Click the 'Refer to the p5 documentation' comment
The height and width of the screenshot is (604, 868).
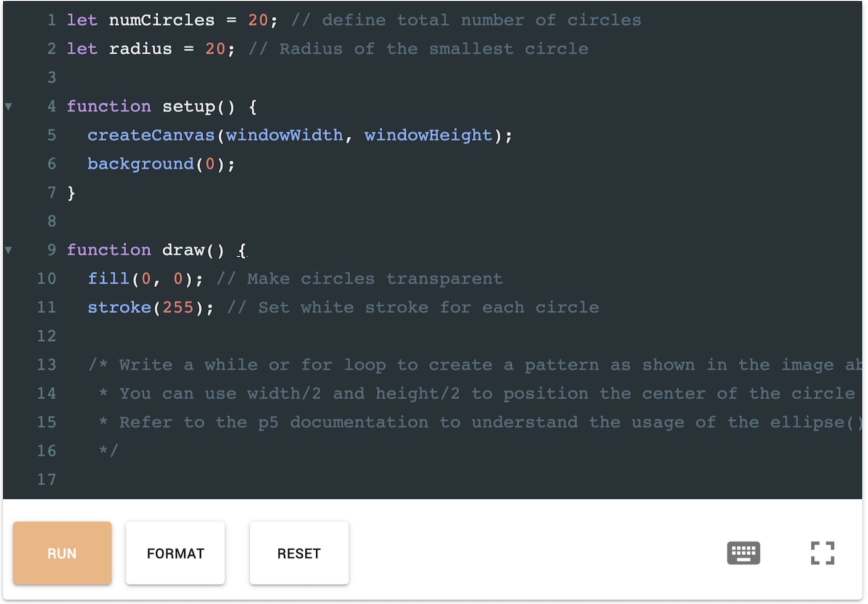[x=480, y=422]
